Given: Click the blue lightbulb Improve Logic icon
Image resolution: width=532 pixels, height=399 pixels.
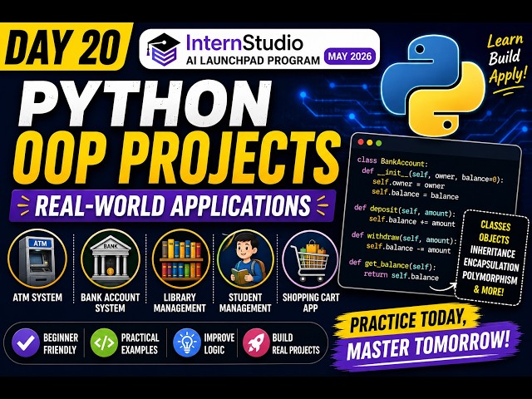Looking at the screenshot, I should point(186,342).
